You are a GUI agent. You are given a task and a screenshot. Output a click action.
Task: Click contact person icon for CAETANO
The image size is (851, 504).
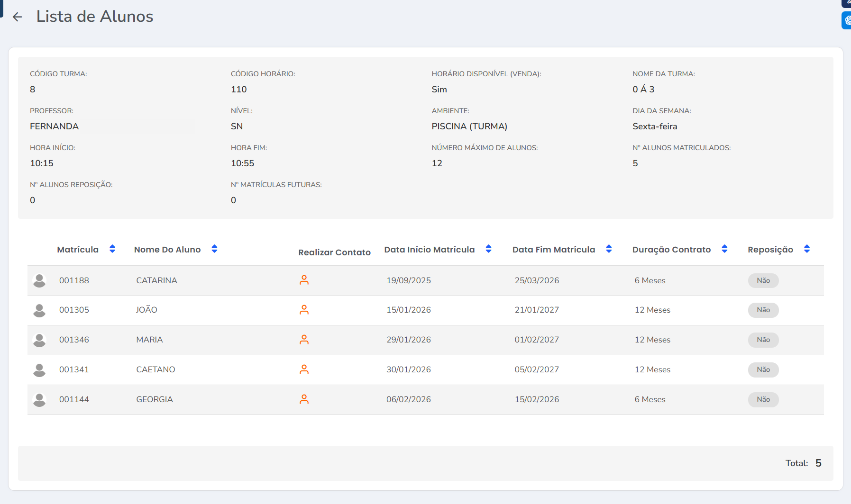coord(304,369)
